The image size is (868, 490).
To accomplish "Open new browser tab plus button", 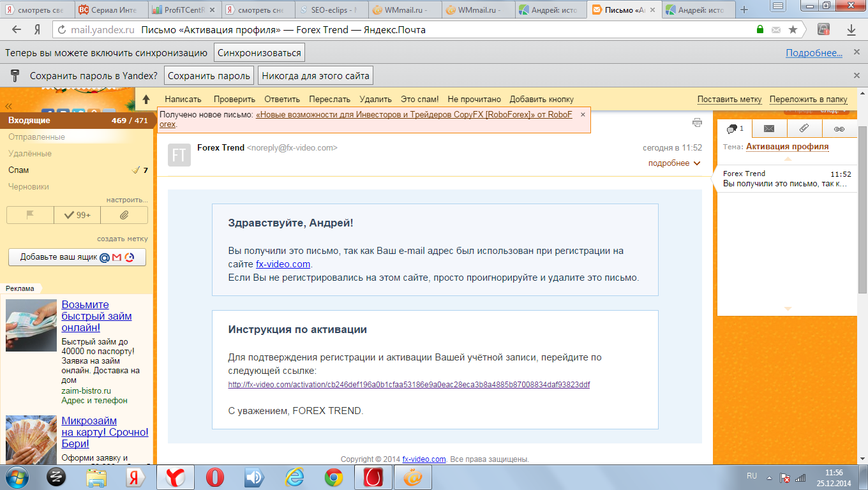I will pyautogui.click(x=744, y=10).
